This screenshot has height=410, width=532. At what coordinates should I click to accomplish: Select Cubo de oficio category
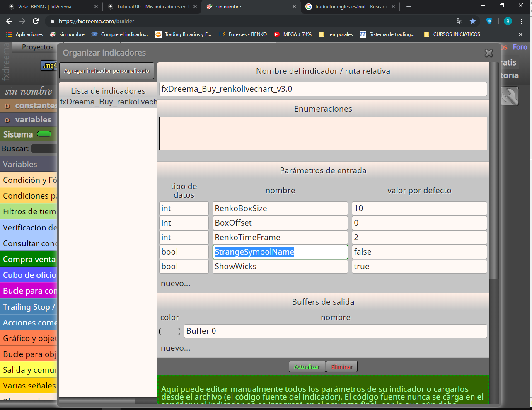click(x=28, y=275)
